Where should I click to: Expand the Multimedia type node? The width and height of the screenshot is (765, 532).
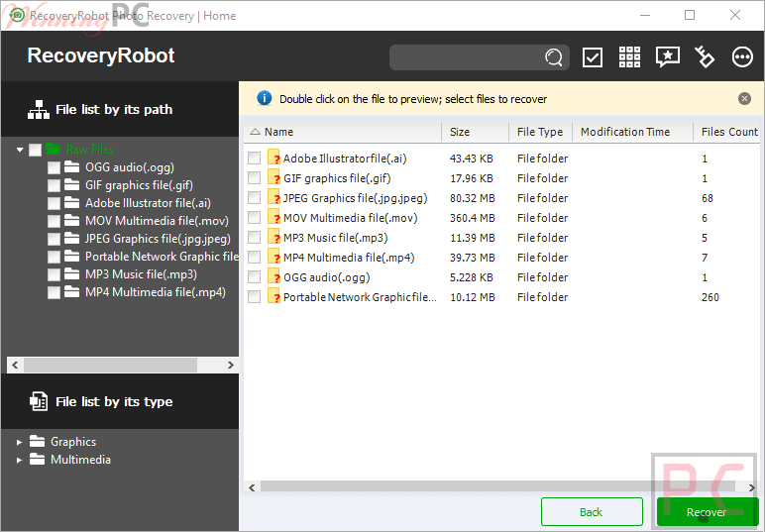(19, 460)
